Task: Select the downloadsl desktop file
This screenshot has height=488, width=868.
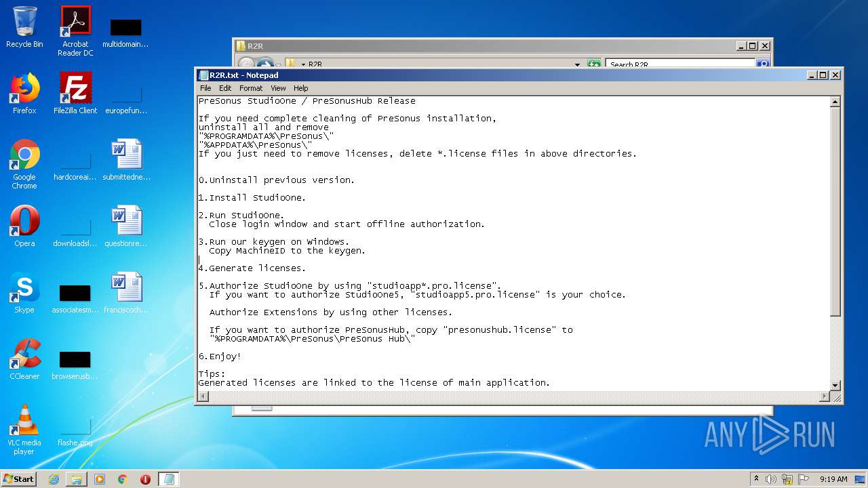Action: [x=75, y=231]
